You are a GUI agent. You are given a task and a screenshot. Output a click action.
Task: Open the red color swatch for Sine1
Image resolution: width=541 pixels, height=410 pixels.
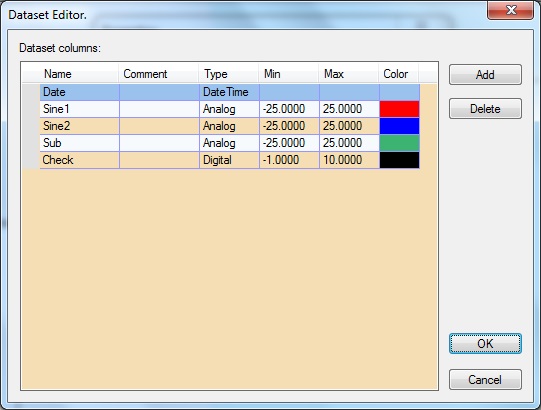(x=400, y=109)
